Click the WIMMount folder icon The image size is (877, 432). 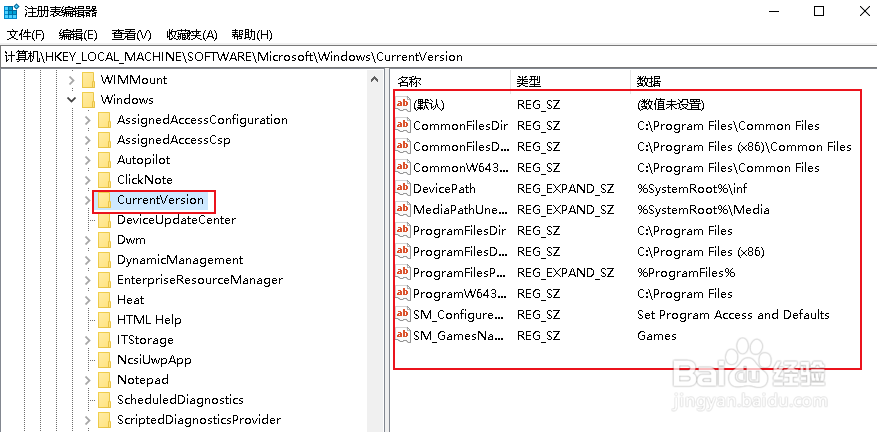[88, 80]
